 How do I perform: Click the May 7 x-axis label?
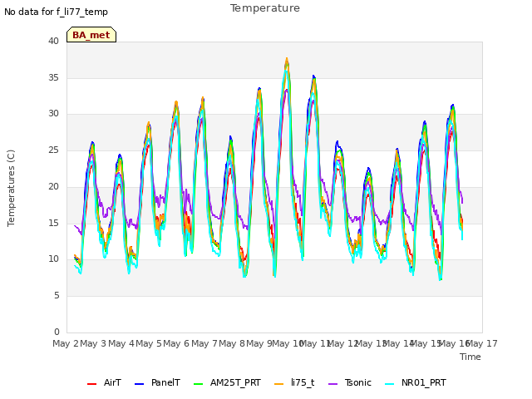204,343
